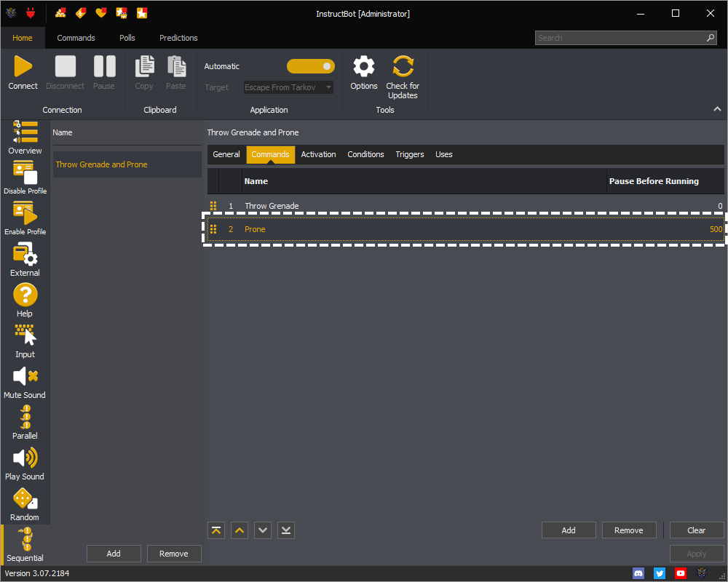Open the Twitter link icon
The image size is (728, 582).
[x=660, y=573]
